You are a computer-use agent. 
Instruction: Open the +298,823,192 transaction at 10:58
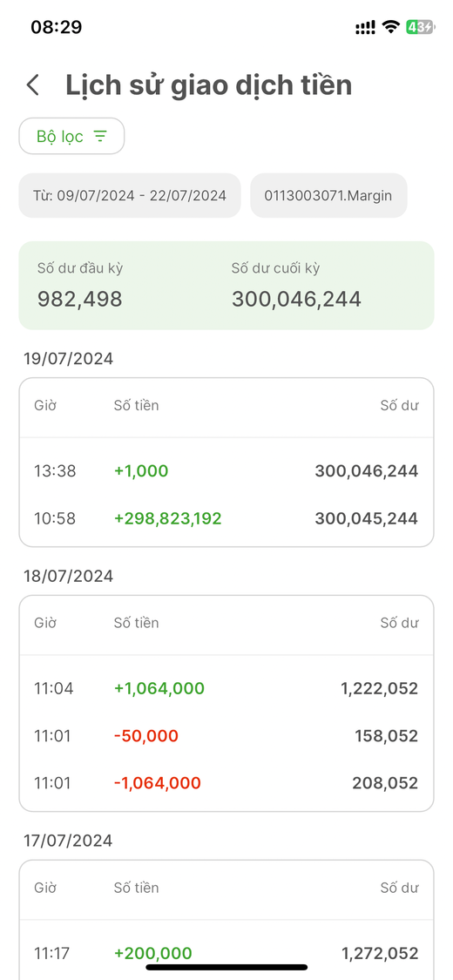226,518
